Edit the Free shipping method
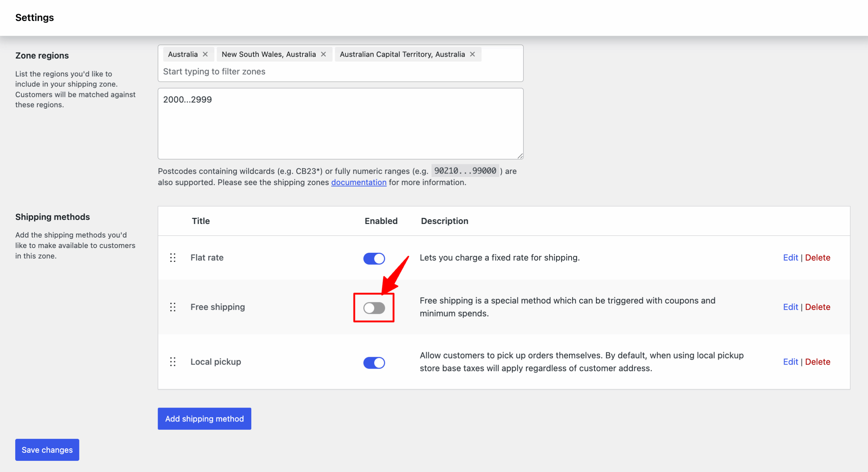868x472 pixels. [x=790, y=307]
